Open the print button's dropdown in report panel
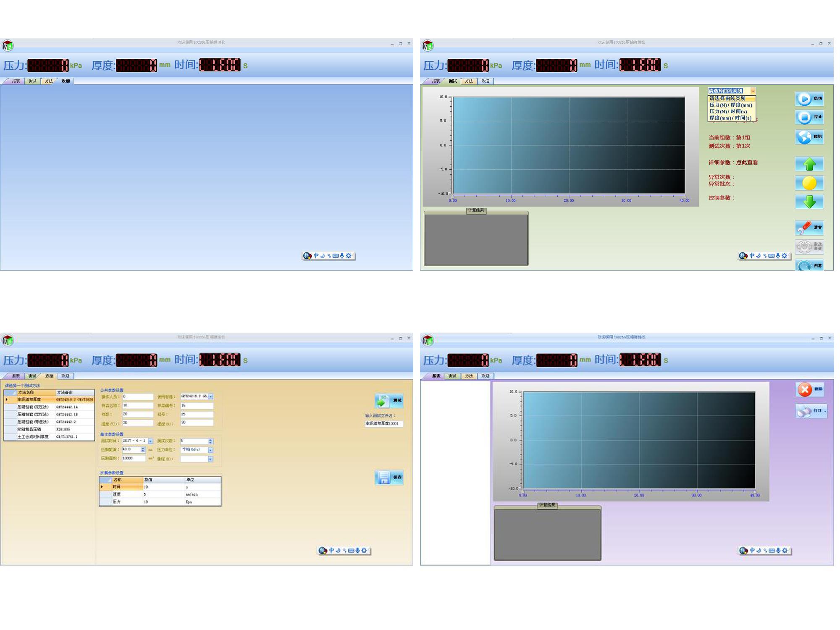This screenshot has width=840, height=630. [825, 411]
